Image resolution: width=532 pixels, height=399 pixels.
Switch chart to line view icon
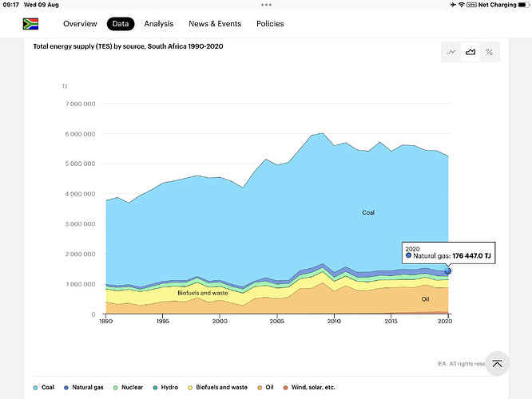click(x=452, y=52)
